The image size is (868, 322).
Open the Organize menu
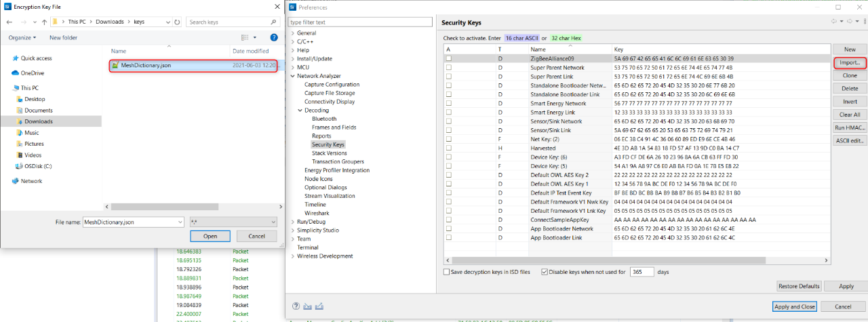coord(23,38)
